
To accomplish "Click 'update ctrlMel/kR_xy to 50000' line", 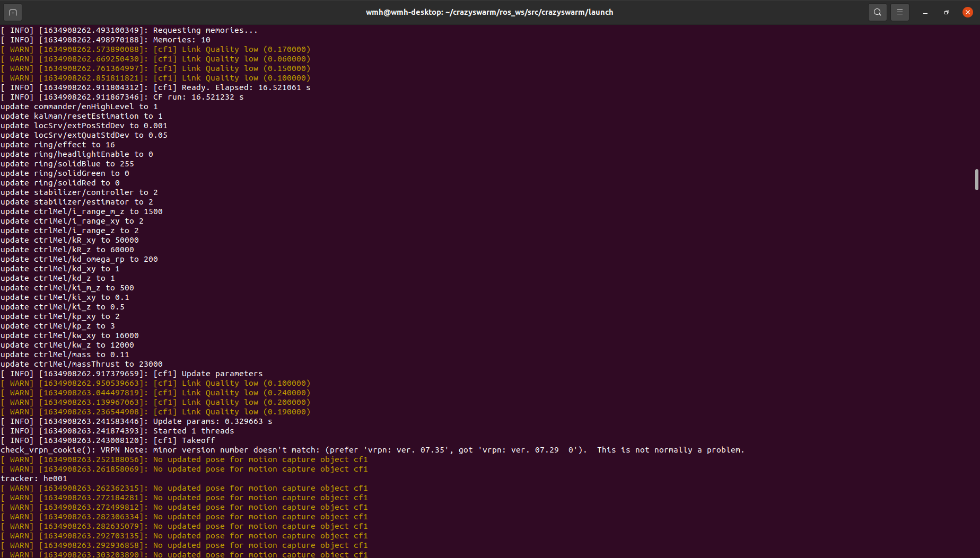I will [x=69, y=240].
